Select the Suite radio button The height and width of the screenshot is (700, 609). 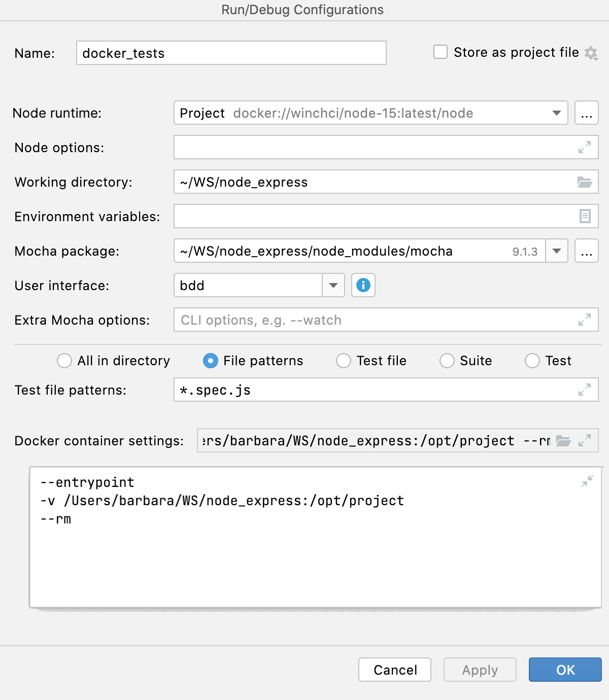tap(447, 361)
